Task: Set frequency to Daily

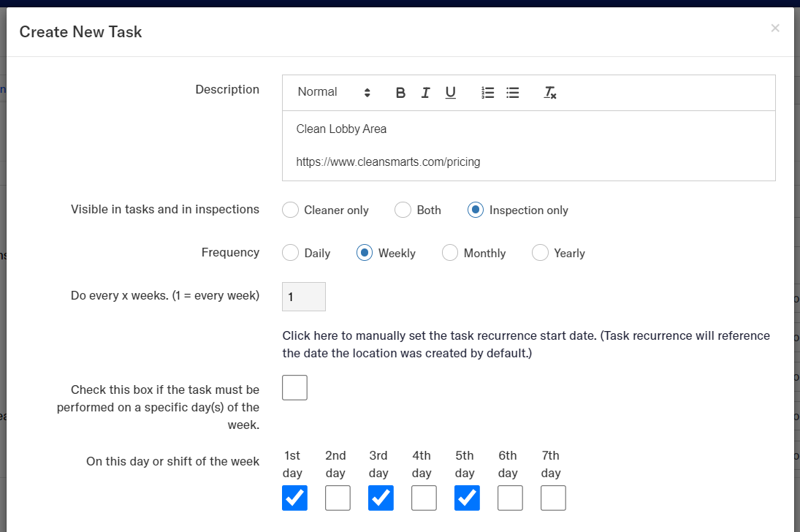Action: [x=291, y=253]
